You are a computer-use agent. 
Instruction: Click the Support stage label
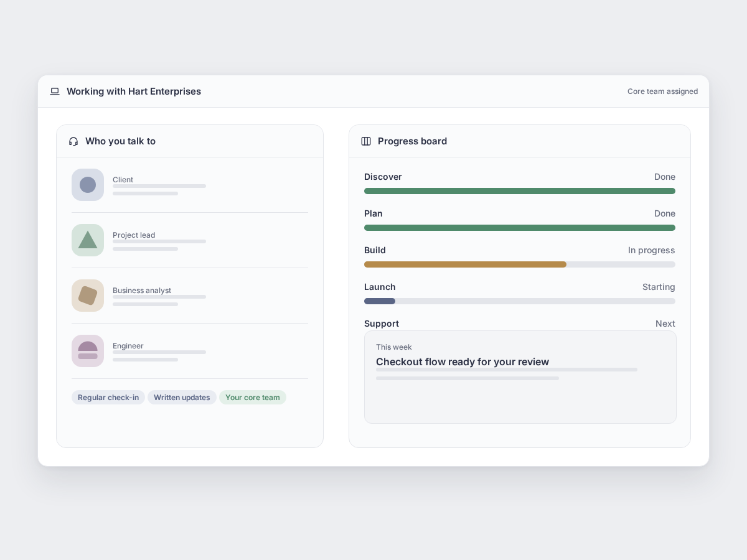pyautogui.click(x=382, y=324)
